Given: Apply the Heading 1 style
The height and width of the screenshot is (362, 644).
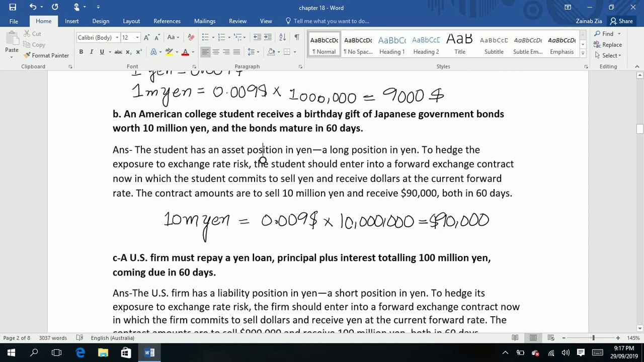Looking at the screenshot, I should pos(392,45).
